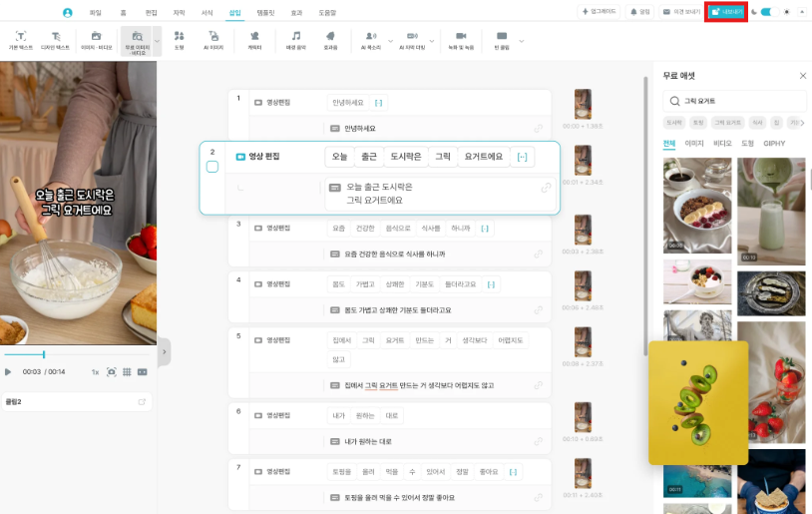Screen dimensions: 812x514
Task: Click the link icon in clip 5 subtitle
Action: coord(539,385)
